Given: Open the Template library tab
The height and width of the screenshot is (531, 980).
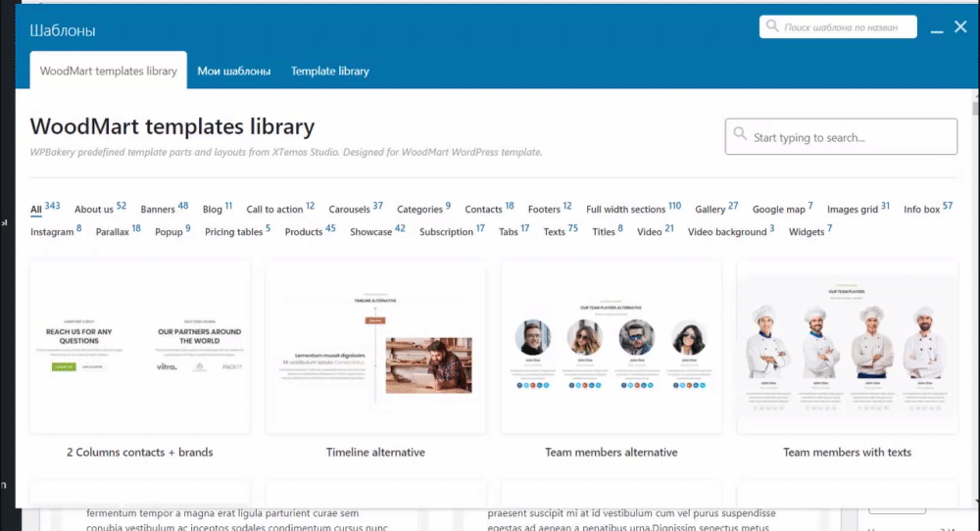Looking at the screenshot, I should coord(330,72).
